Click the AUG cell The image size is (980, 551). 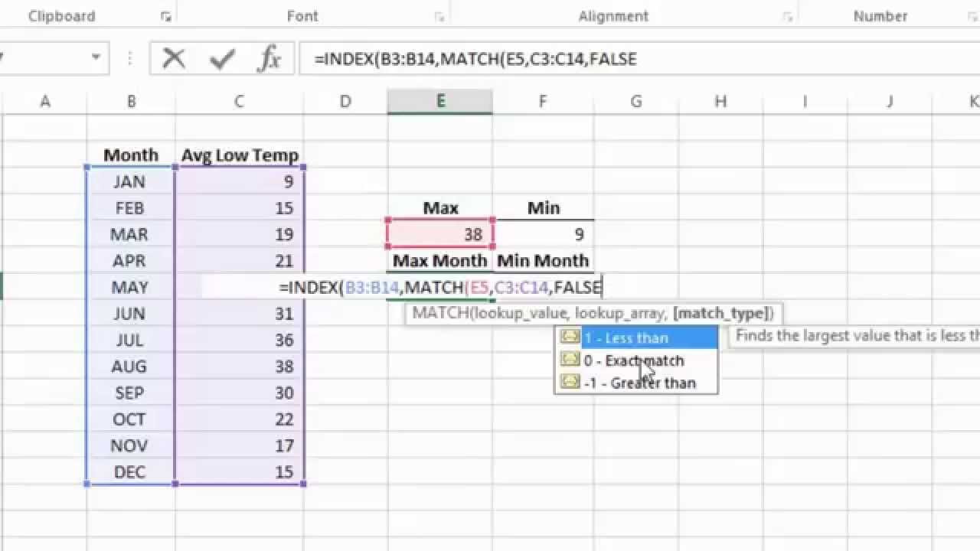click(x=131, y=367)
